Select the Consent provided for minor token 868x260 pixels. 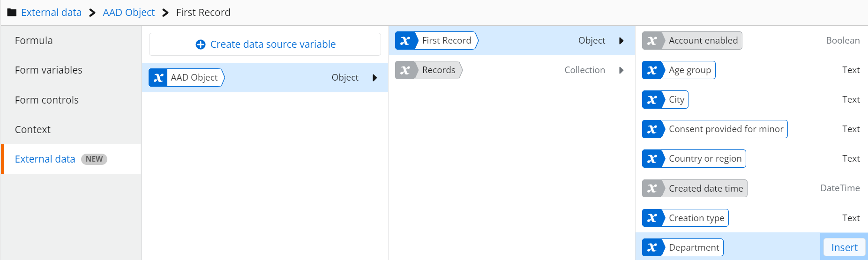[x=715, y=129]
